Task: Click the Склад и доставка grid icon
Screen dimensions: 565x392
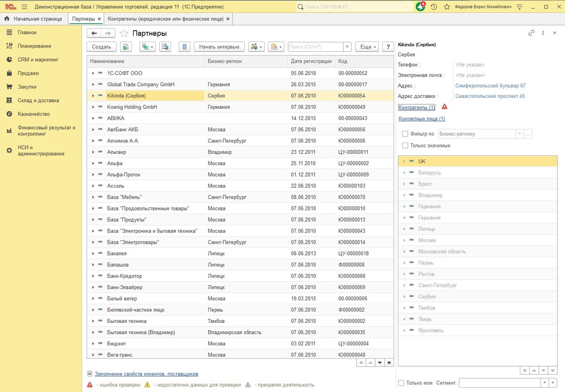Action: tap(9, 100)
